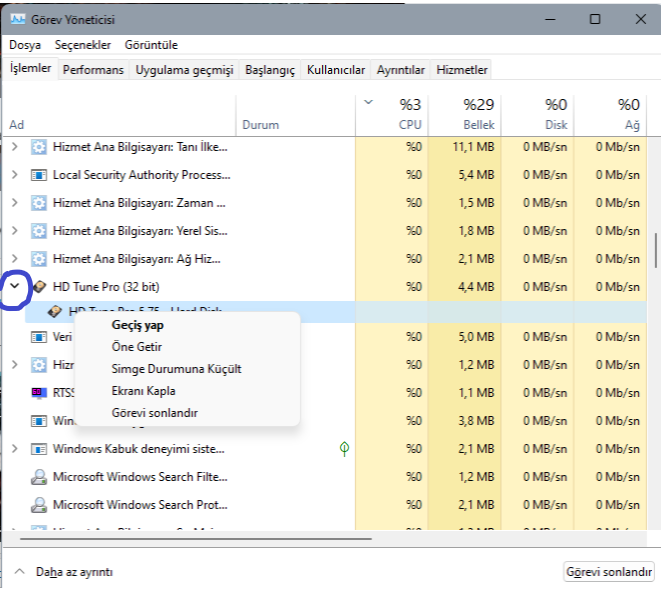Screen dimensions: 665x589
Task: Switch to the Uygulama geçmişi tab
Action: tap(184, 70)
